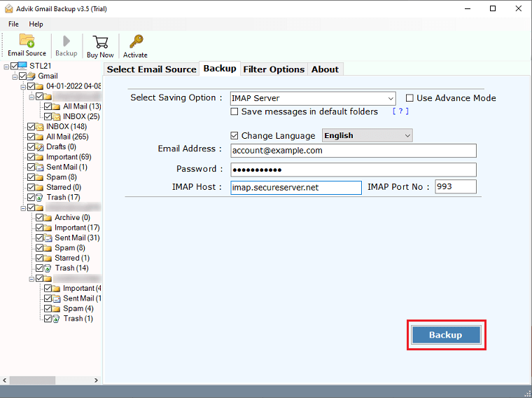The width and height of the screenshot is (532, 398).
Task: Click the Trash (14) bin icon
Action: 48,268
